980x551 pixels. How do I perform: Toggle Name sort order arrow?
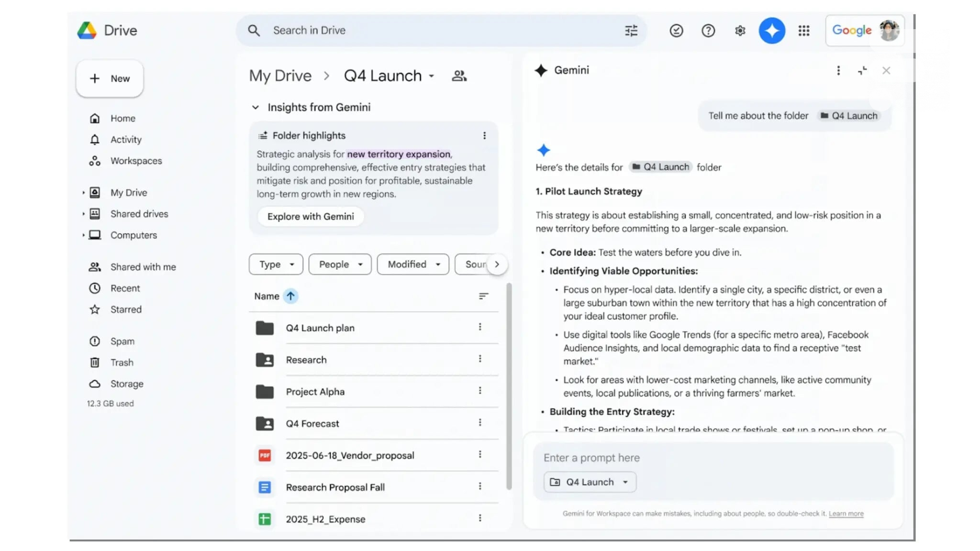pyautogui.click(x=290, y=296)
